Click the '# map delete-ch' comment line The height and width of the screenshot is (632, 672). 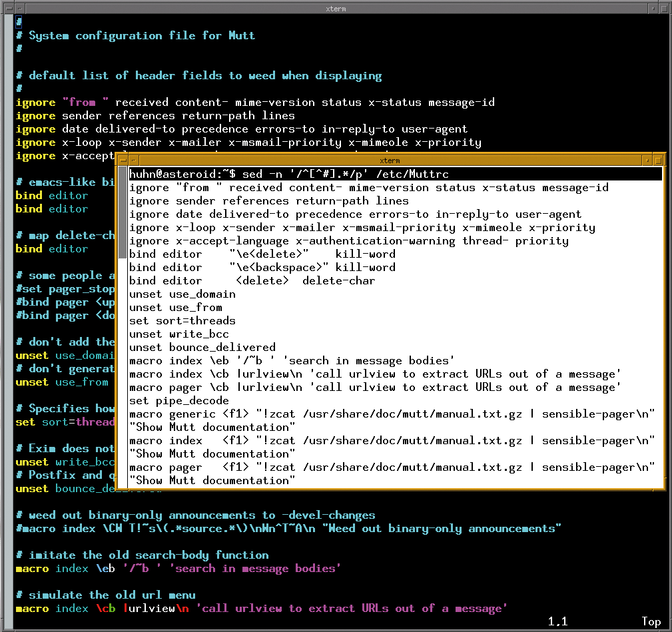tap(65, 236)
